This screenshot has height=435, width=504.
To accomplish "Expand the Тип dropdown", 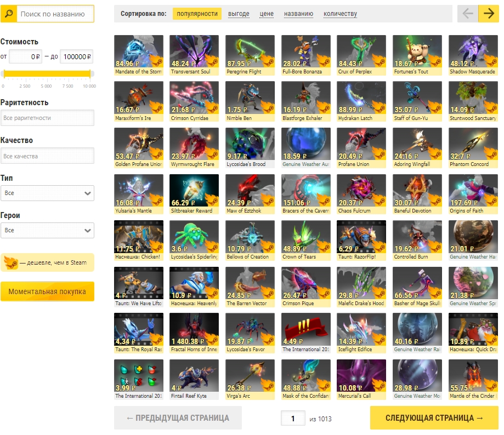I will tap(47, 193).
